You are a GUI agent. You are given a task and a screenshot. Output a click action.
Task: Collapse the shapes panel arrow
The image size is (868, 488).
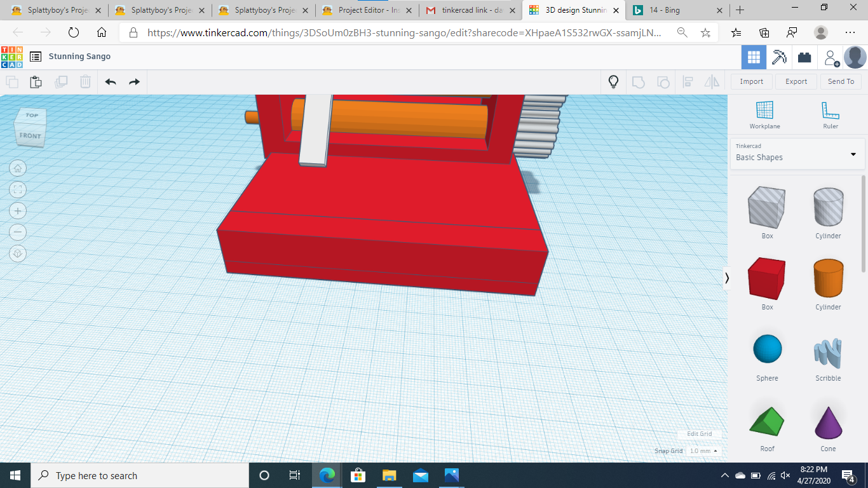(x=726, y=278)
